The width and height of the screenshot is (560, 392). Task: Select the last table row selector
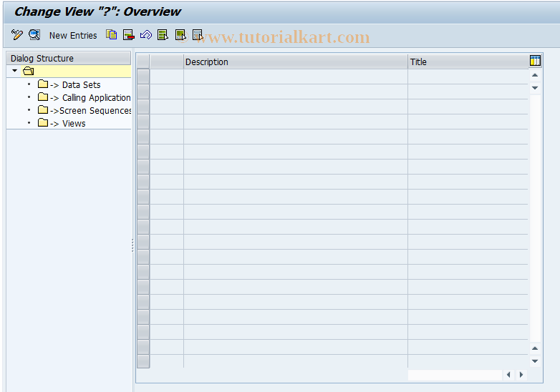pyautogui.click(x=143, y=361)
